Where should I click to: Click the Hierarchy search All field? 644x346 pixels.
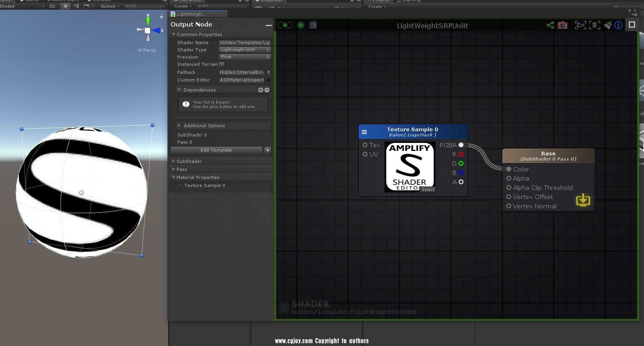pyautogui.click(x=221, y=6)
